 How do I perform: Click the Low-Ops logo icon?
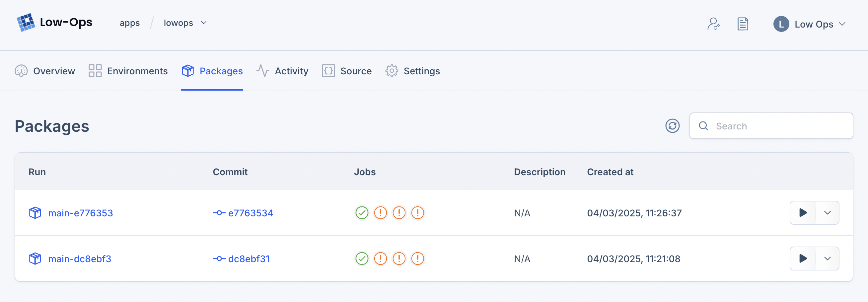tap(26, 23)
